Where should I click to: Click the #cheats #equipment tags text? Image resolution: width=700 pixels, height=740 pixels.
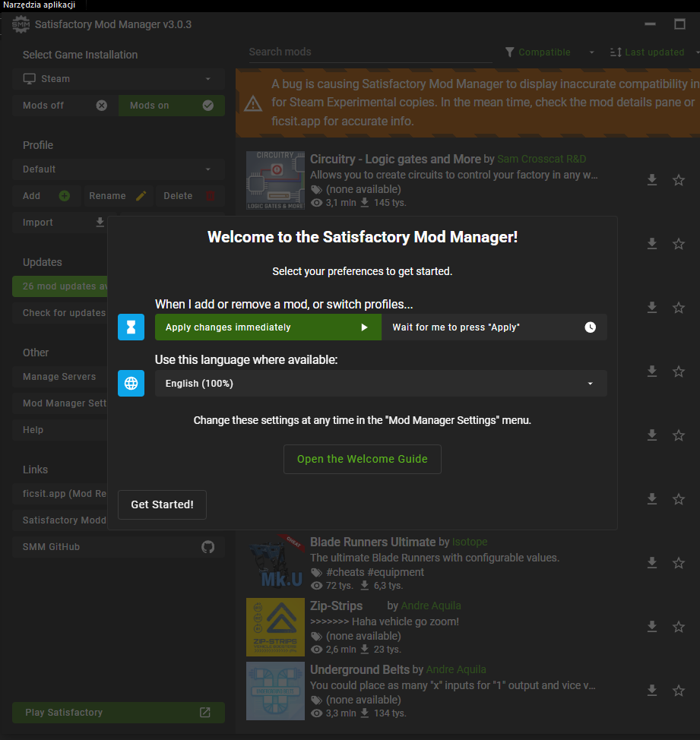coord(375,572)
